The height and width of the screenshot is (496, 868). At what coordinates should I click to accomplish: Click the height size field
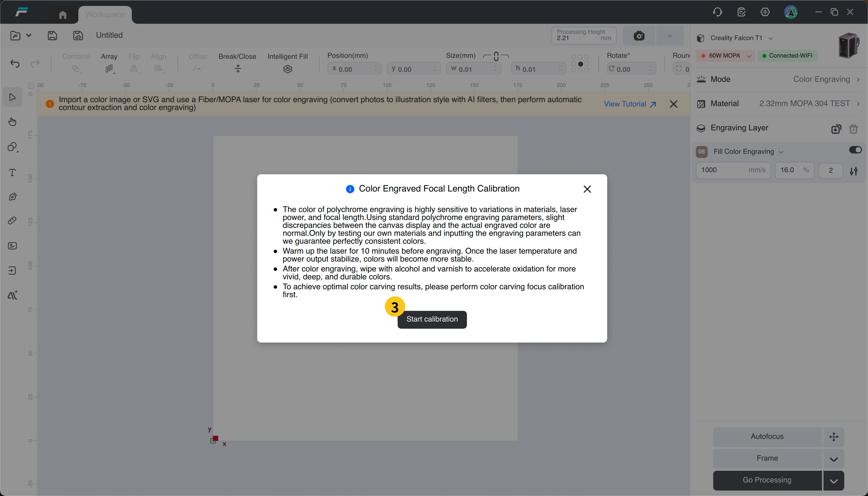538,69
